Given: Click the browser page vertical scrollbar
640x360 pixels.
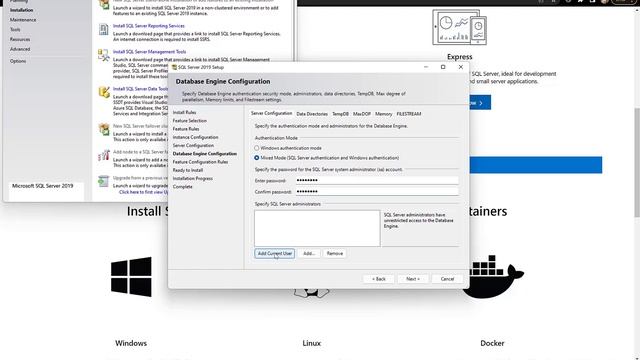Looking at the screenshot, I should click(636, 163).
